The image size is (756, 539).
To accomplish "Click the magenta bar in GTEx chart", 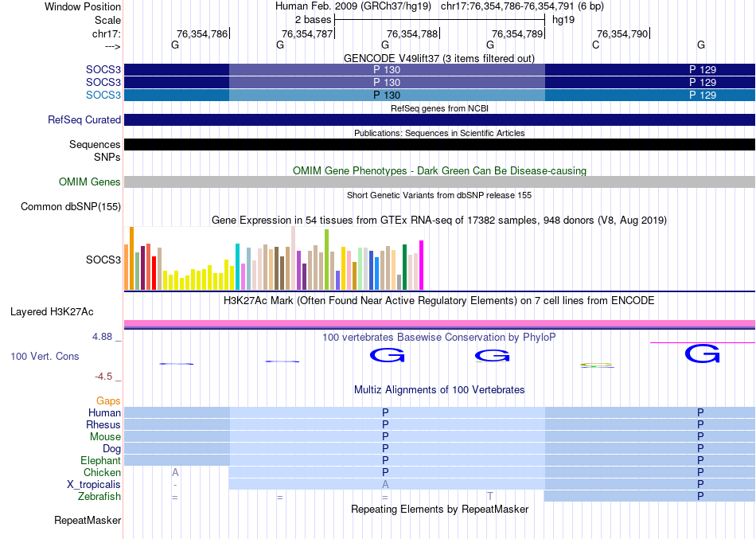I will (422, 265).
